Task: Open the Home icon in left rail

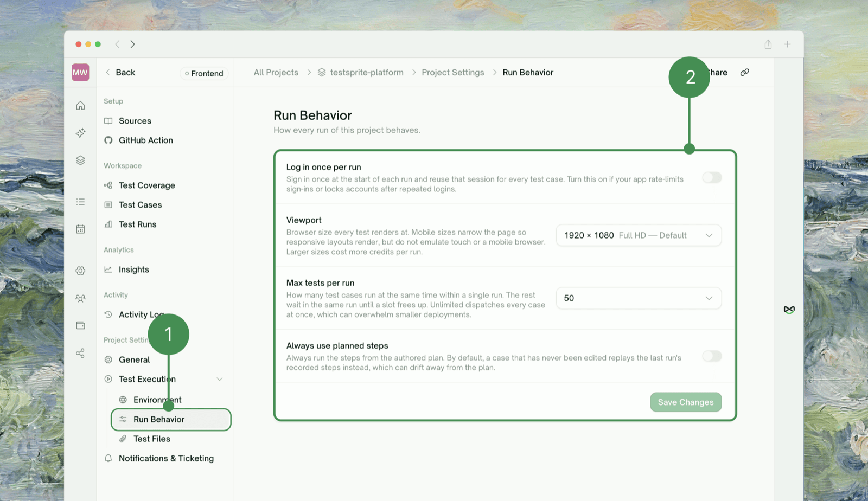Action: click(x=80, y=105)
